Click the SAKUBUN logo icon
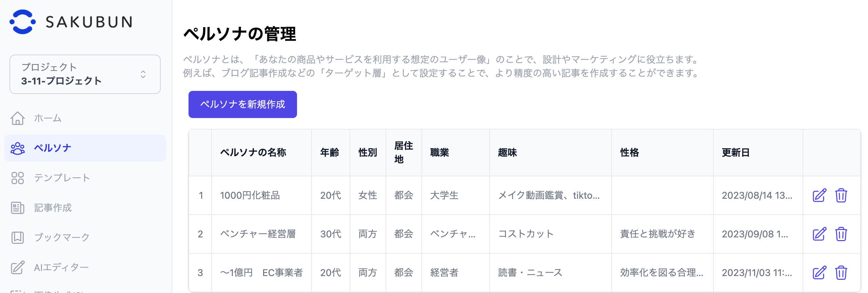The width and height of the screenshot is (868, 293). (22, 22)
